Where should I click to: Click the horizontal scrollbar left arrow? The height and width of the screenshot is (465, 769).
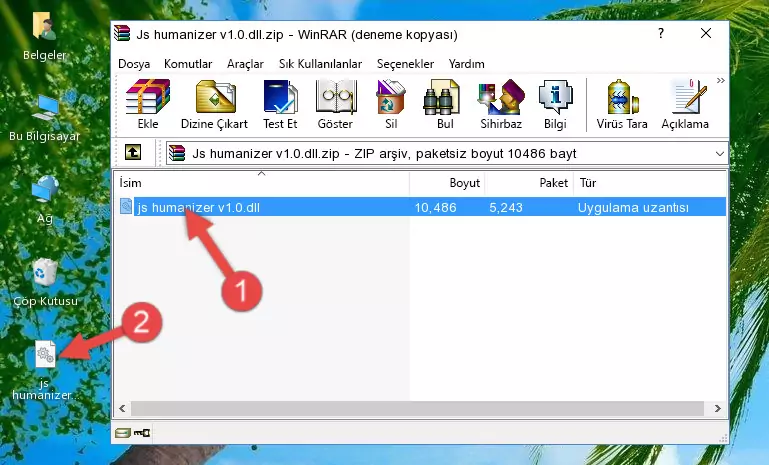point(122,408)
